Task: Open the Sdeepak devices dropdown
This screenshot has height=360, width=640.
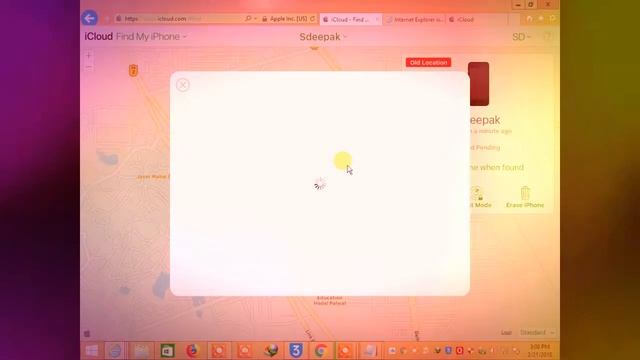Action: 323,37
